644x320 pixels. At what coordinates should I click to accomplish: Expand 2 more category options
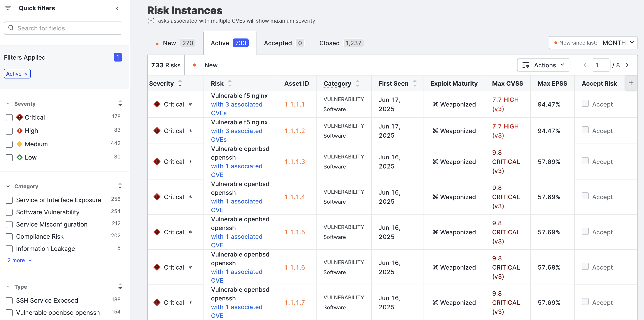pos(20,260)
